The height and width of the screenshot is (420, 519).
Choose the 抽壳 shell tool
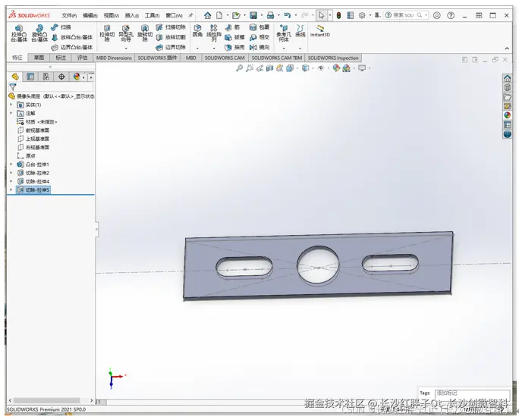[234, 47]
